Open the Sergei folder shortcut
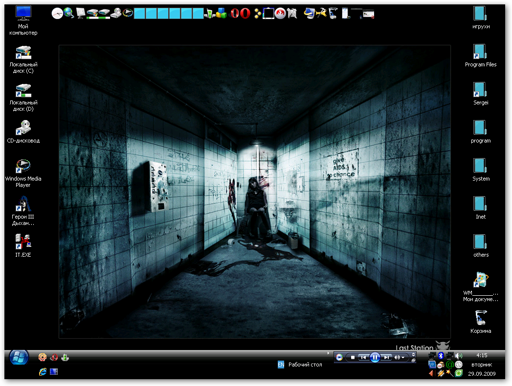This screenshot has height=386, width=512. pos(480,94)
